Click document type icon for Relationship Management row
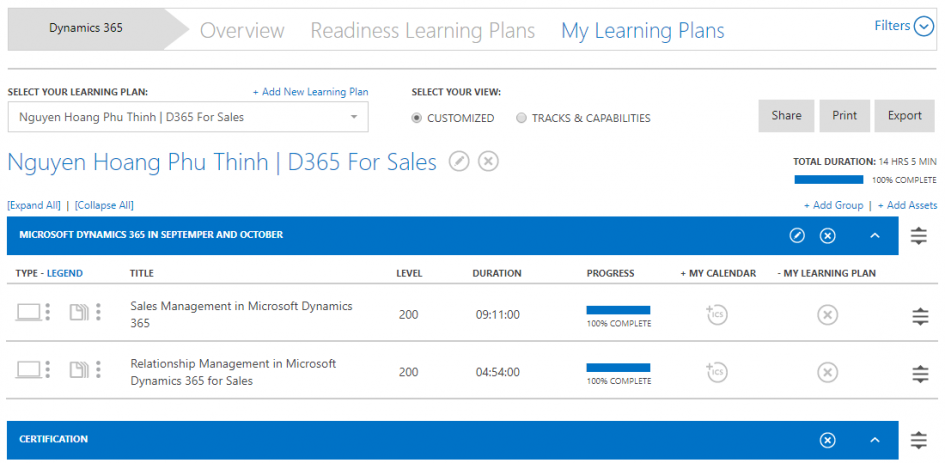 pos(79,370)
